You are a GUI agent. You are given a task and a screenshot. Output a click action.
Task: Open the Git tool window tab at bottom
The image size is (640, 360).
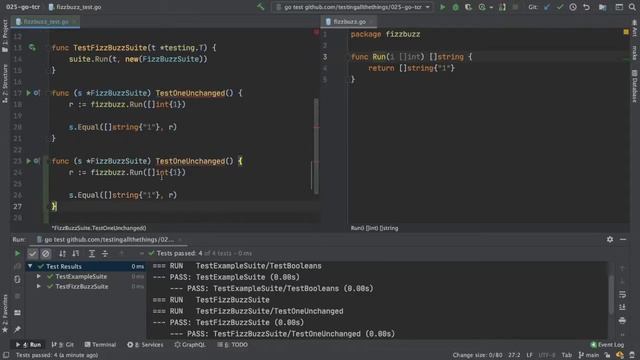tap(62, 345)
